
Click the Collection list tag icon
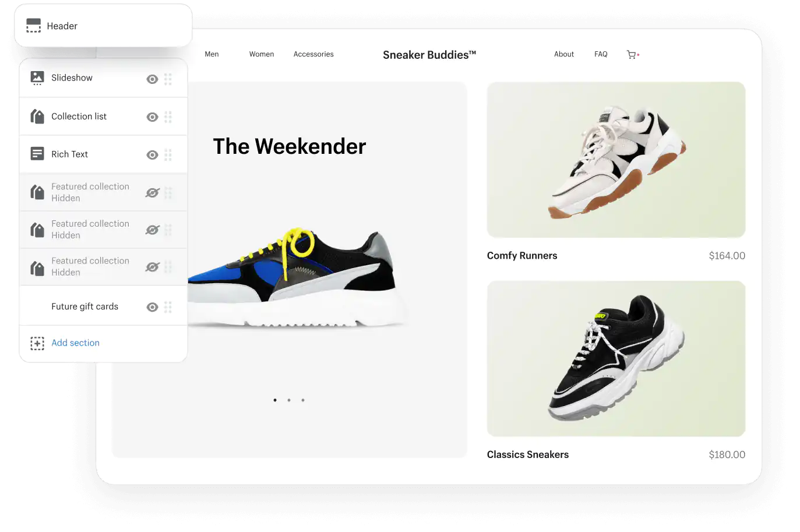[37, 117]
